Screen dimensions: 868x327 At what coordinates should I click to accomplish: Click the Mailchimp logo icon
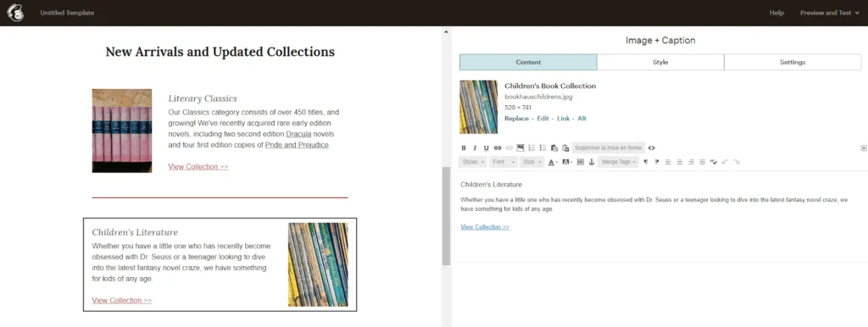(15, 13)
